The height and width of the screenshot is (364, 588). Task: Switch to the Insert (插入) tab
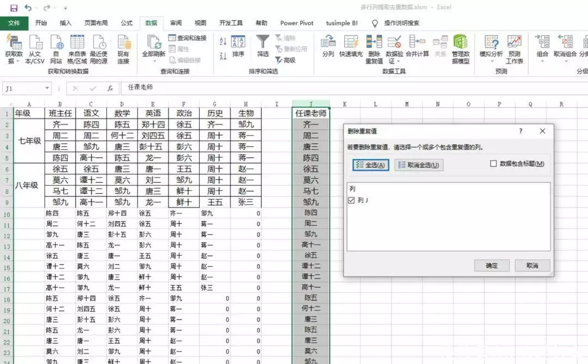point(65,23)
